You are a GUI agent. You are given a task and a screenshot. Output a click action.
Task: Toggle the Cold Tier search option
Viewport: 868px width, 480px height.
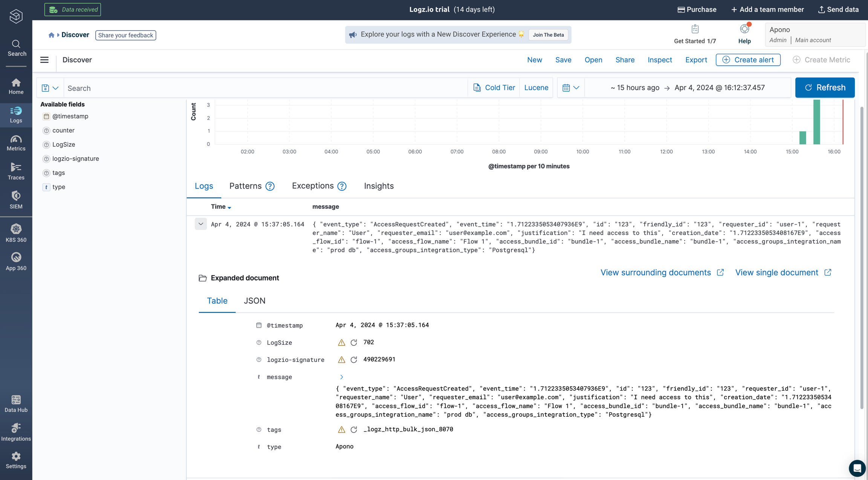coord(494,87)
